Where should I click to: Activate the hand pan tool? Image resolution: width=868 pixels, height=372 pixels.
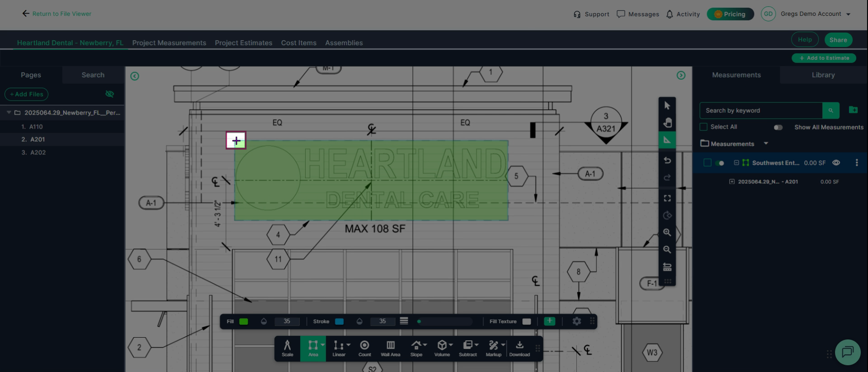coord(667,123)
